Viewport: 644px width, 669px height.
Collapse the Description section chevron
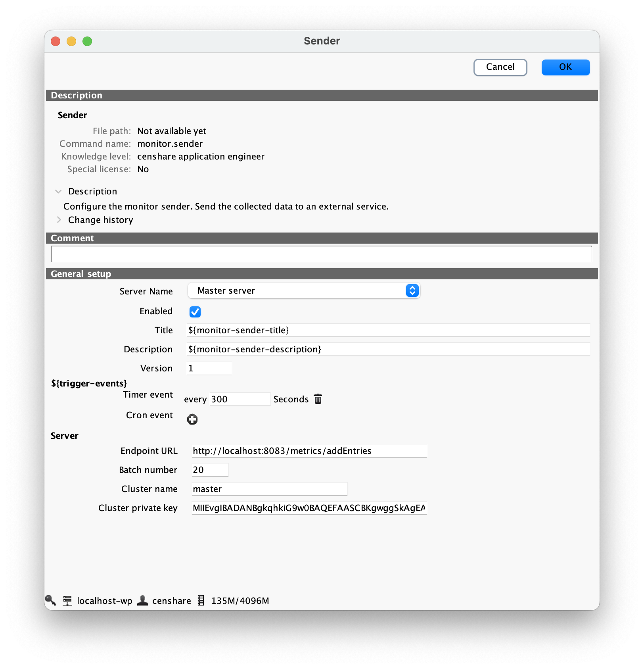coord(59,192)
